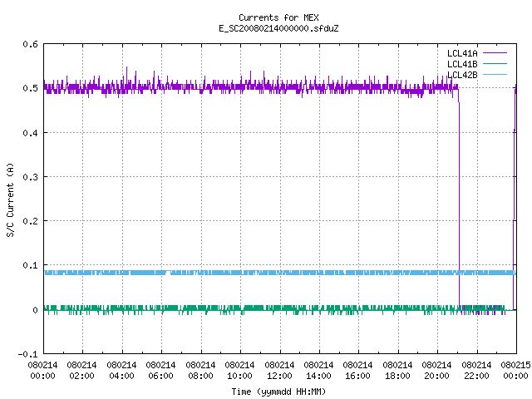This screenshot has height=399, width=532.
Task: Click the y-axis tick value 0.2
Action: click(30, 221)
